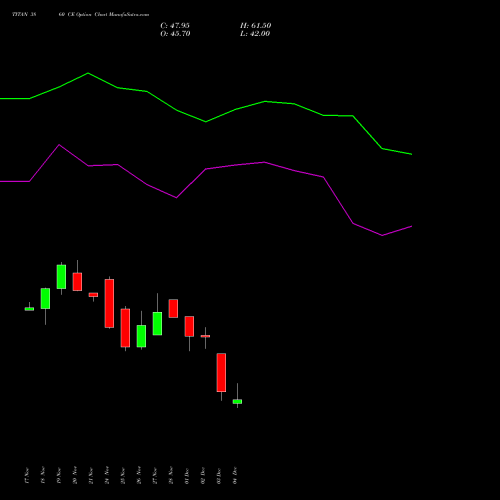
Task: Click the 19 Nov date label
Action: coord(59,476)
